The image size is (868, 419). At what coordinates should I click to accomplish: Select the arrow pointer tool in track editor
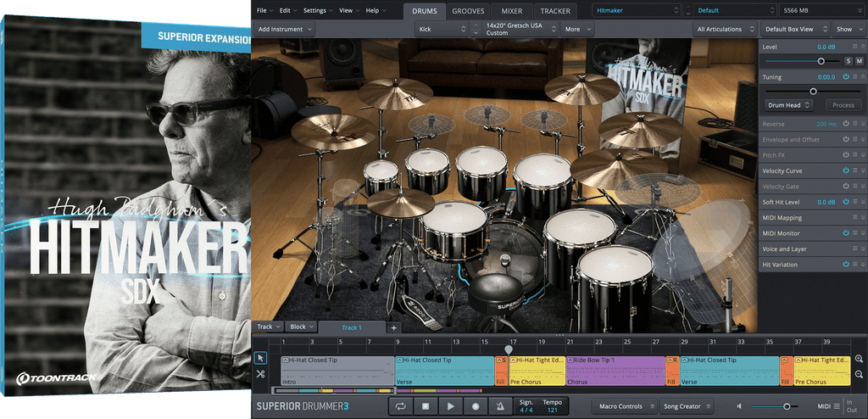260,359
